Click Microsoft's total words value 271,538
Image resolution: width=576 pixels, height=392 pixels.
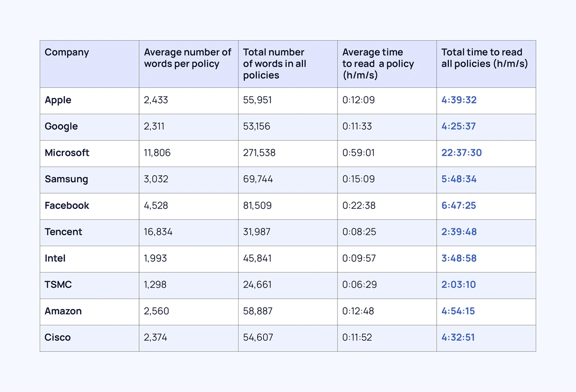point(259,153)
